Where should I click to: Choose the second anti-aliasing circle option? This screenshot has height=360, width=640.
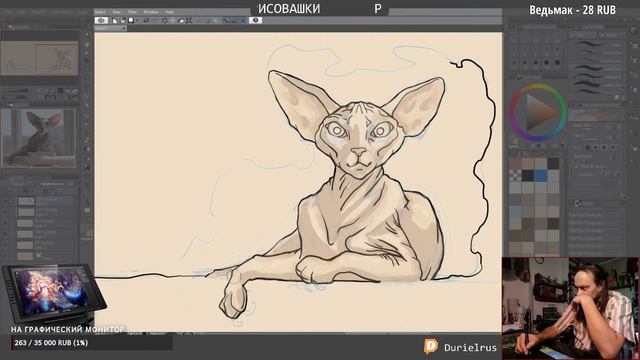(x=596, y=147)
